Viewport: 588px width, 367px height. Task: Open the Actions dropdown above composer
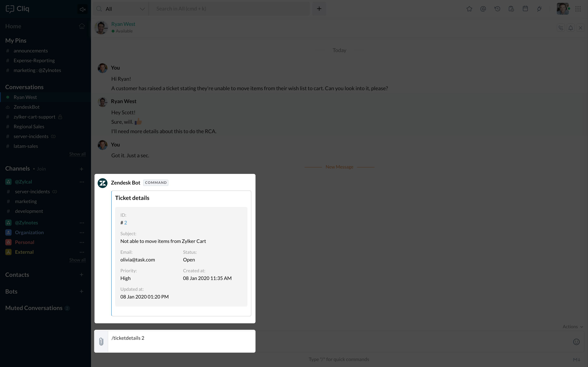pyautogui.click(x=572, y=327)
